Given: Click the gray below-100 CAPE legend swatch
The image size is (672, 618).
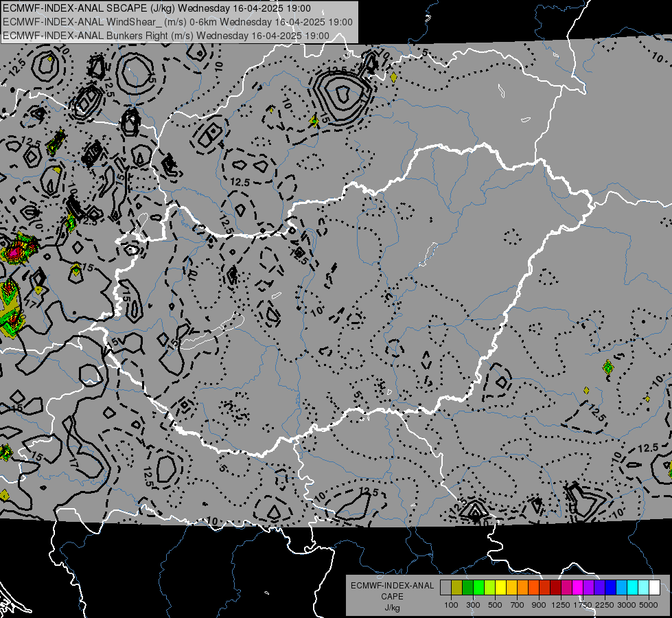Looking at the screenshot, I should pos(445,588).
